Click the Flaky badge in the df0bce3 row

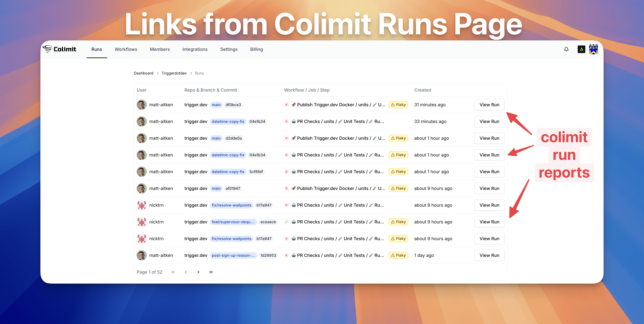coord(398,105)
